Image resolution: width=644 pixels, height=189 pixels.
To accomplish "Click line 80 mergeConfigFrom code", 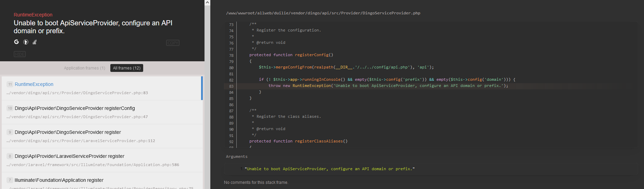I will coord(346,67).
